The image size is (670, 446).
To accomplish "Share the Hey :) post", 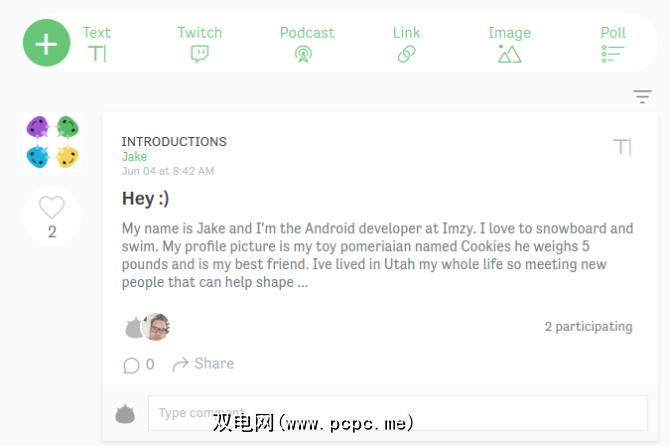I will point(203,364).
